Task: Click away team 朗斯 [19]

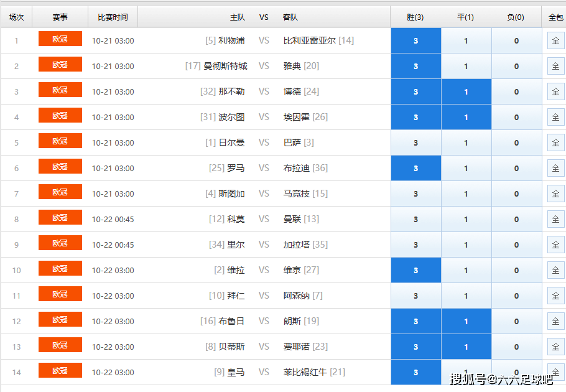Action: tap(301, 321)
